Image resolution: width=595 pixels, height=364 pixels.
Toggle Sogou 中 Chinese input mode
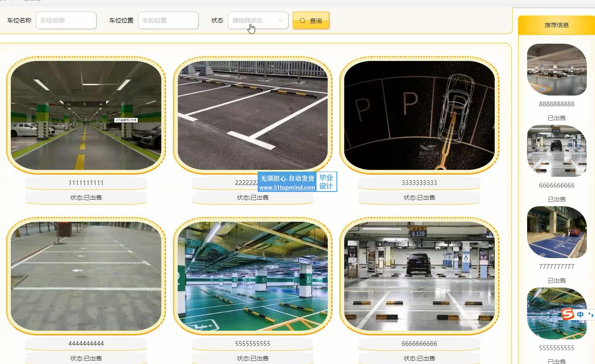[580, 315]
